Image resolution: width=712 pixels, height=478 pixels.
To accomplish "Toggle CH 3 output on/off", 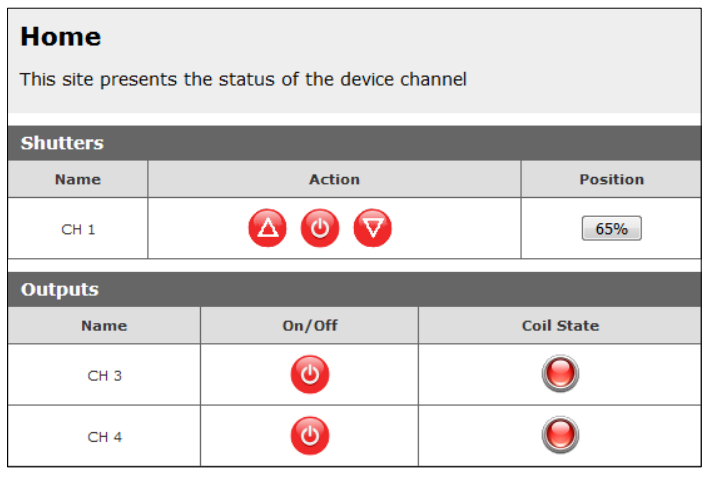I will point(310,375).
